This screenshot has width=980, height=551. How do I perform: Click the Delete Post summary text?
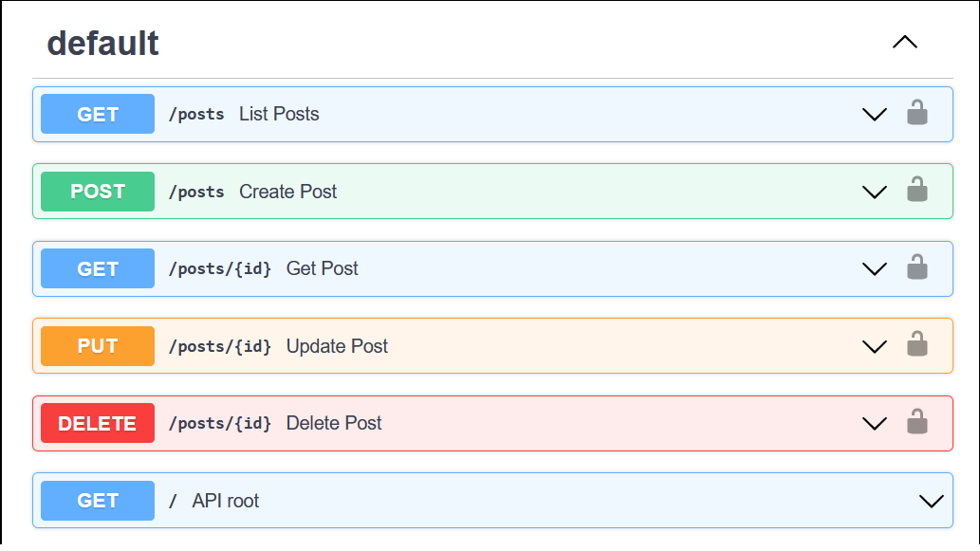334,423
